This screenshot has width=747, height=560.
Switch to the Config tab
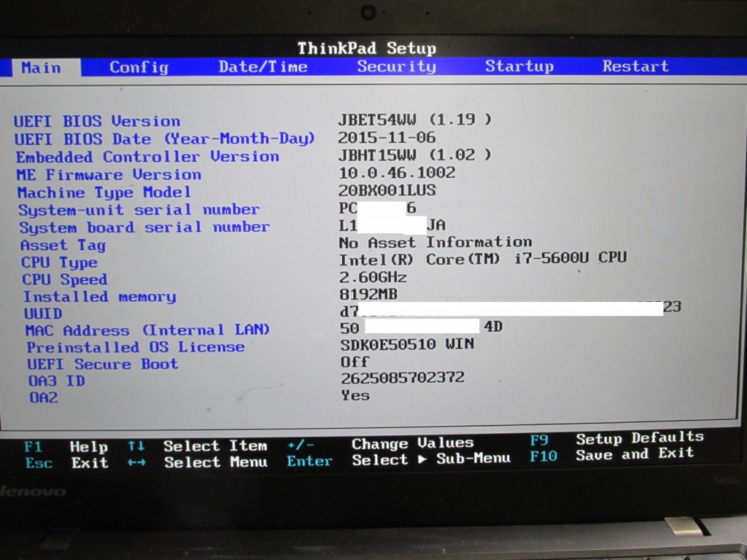[139, 67]
